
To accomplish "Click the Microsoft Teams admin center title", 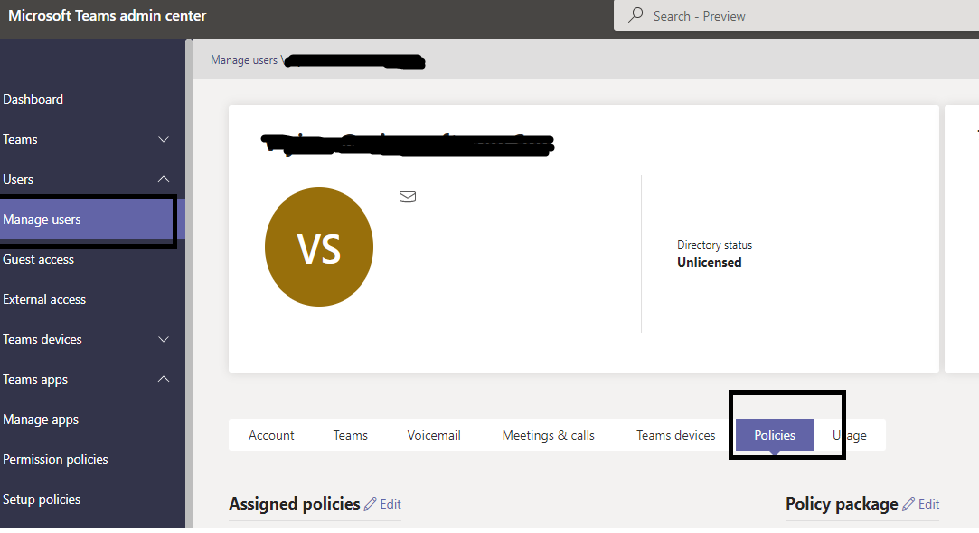I will pyautogui.click(x=107, y=16).
